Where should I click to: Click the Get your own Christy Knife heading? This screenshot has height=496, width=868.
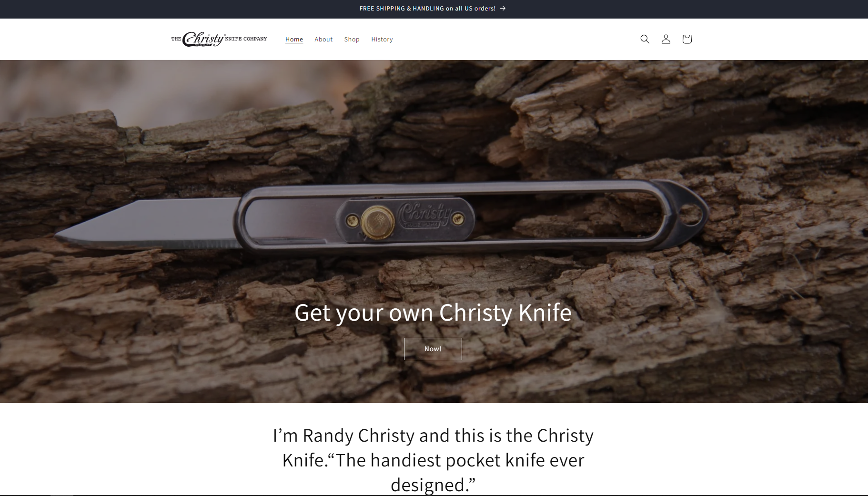(x=433, y=313)
